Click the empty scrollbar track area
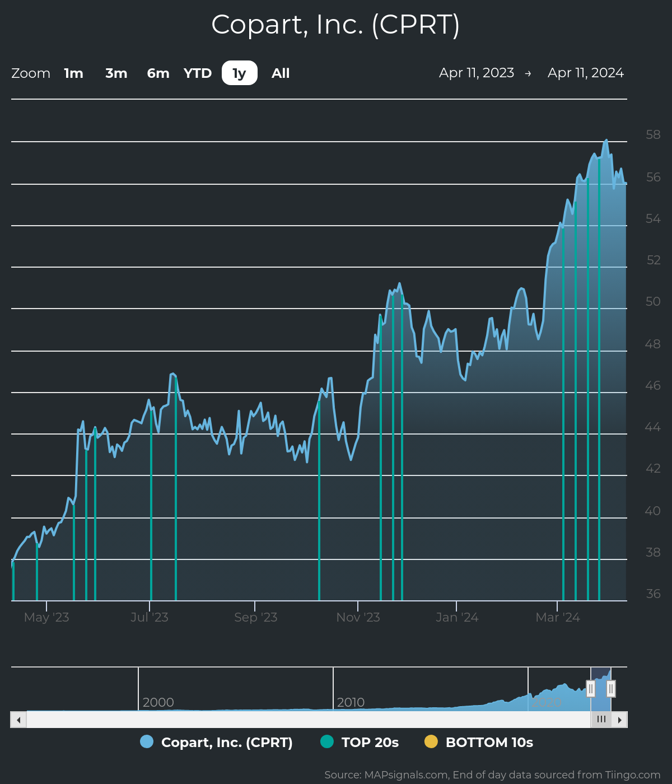Image resolution: width=672 pixels, height=784 pixels. (x=308, y=720)
